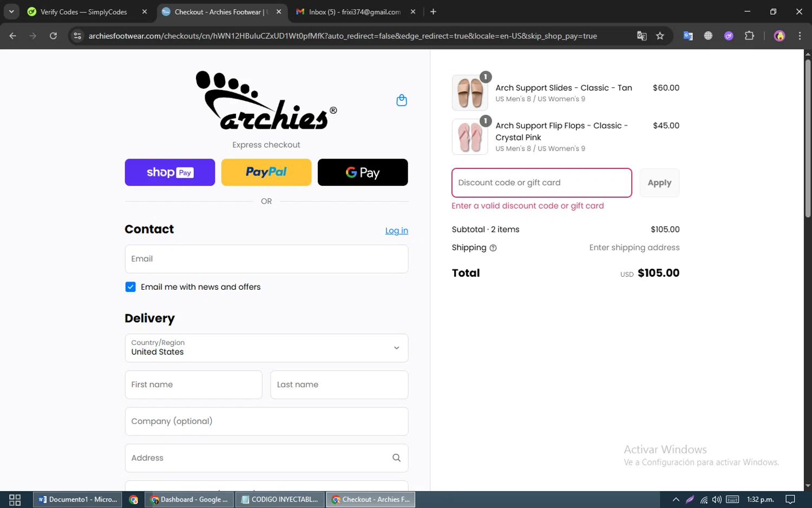Open the Extensions puzzle icon
This screenshot has width=812, height=508.
click(x=749, y=36)
